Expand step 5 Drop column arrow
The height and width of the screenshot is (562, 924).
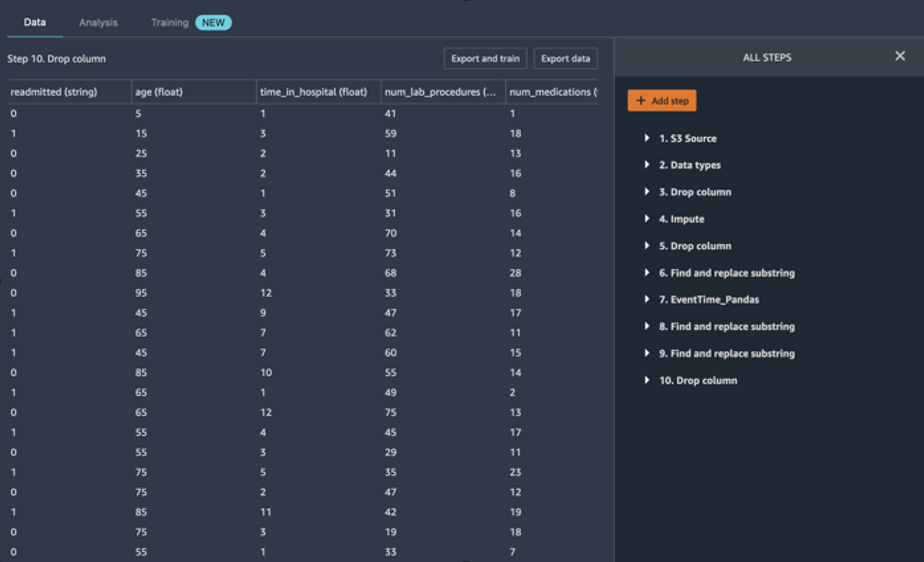click(647, 246)
